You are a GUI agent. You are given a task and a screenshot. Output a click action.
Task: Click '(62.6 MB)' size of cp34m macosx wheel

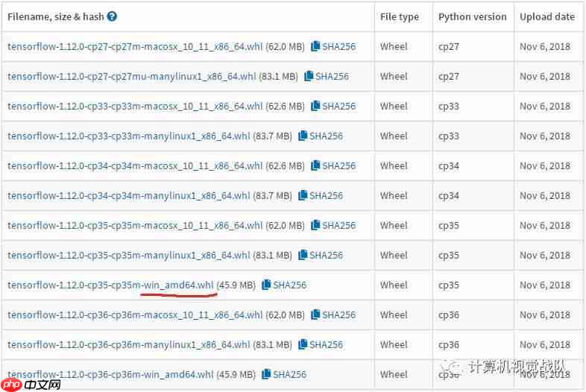click(x=285, y=166)
